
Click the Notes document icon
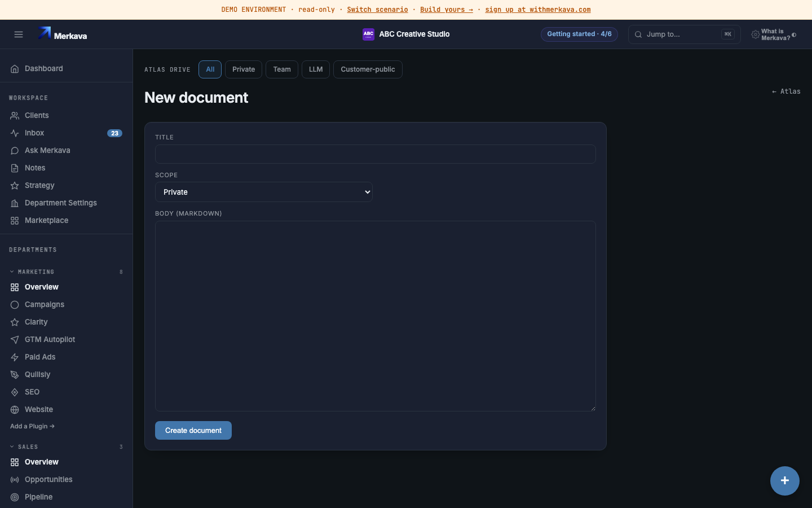(15, 168)
